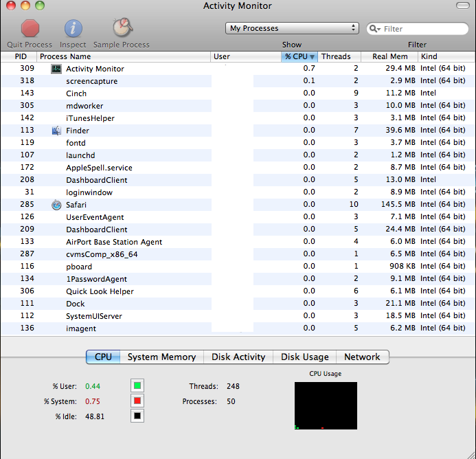Select the imagent process
This screenshot has width=476, height=459.
tap(238, 328)
